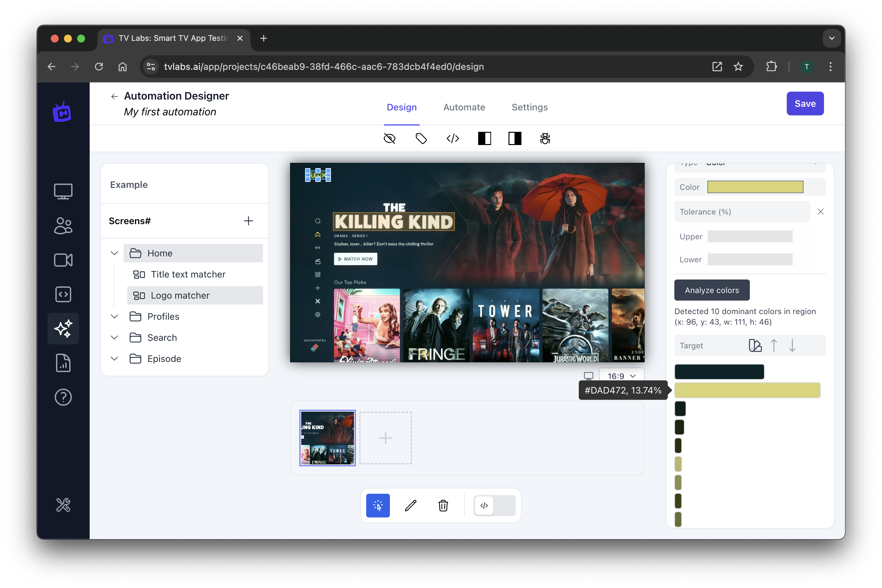Select the Killing Kind screenshot thumbnail

click(327, 438)
